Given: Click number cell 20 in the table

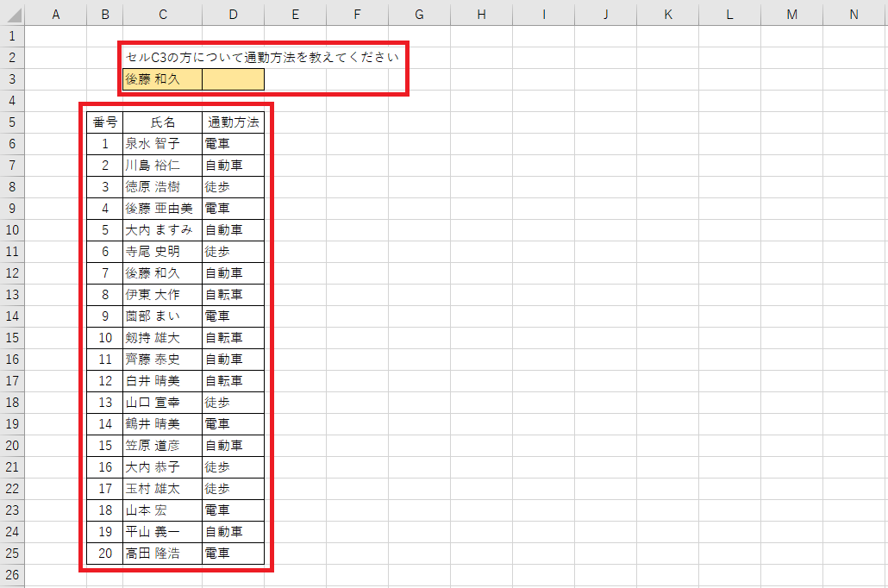Looking at the screenshot, I should [x=105, y=553].
